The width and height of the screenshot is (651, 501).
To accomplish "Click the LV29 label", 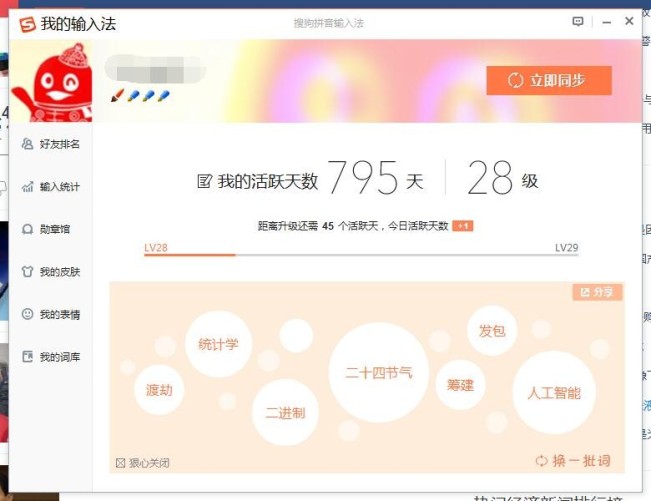I will pyautogui.click(x=566, y=248).
